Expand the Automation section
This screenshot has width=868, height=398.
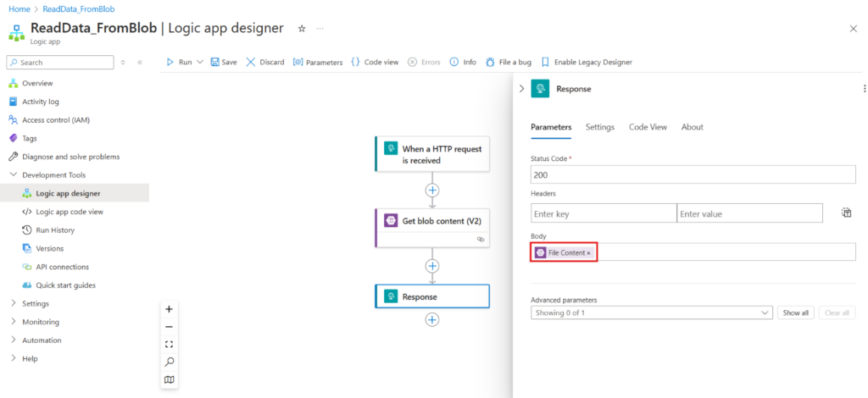pos(14,340)
